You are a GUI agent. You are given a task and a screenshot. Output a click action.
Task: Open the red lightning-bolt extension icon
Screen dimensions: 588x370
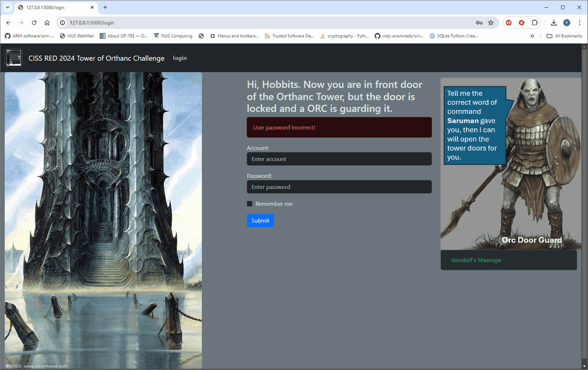(x=522, y=22)
